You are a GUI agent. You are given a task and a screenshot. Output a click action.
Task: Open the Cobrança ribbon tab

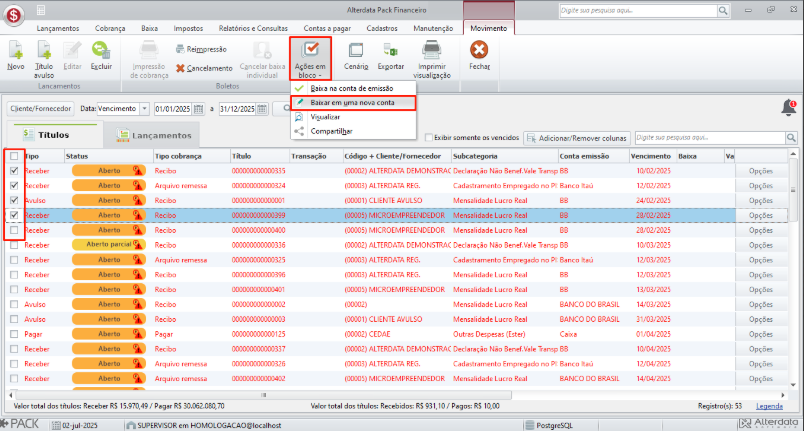110,28
